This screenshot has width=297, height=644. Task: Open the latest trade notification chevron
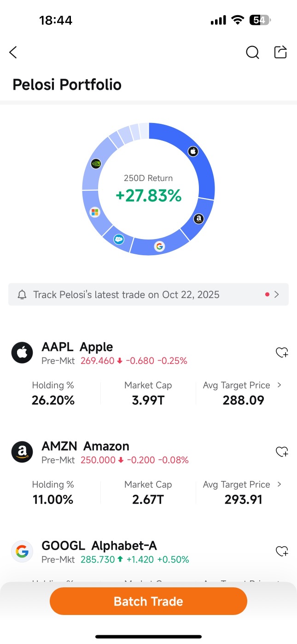(277, 294)
